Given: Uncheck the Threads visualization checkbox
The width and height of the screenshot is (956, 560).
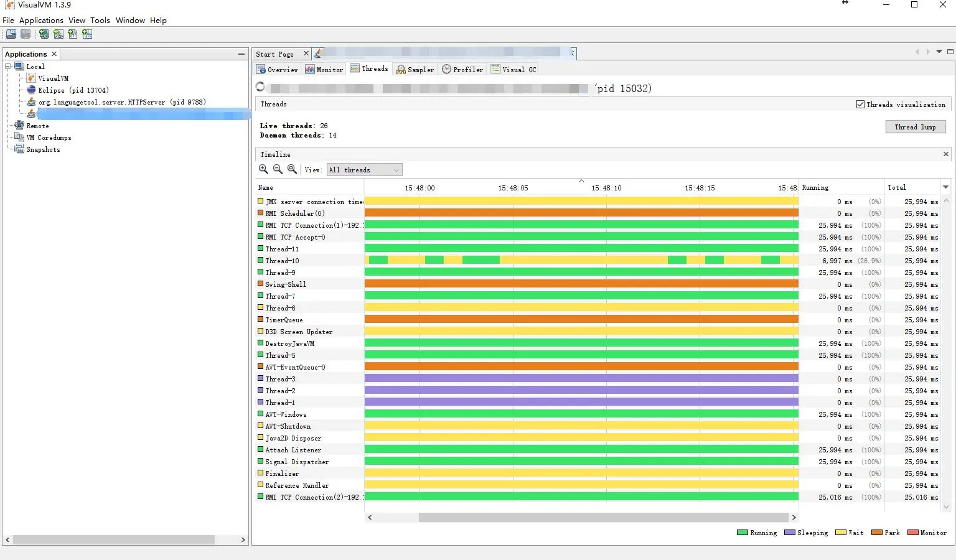Looking at the screenshot, I should pos(861,104).
